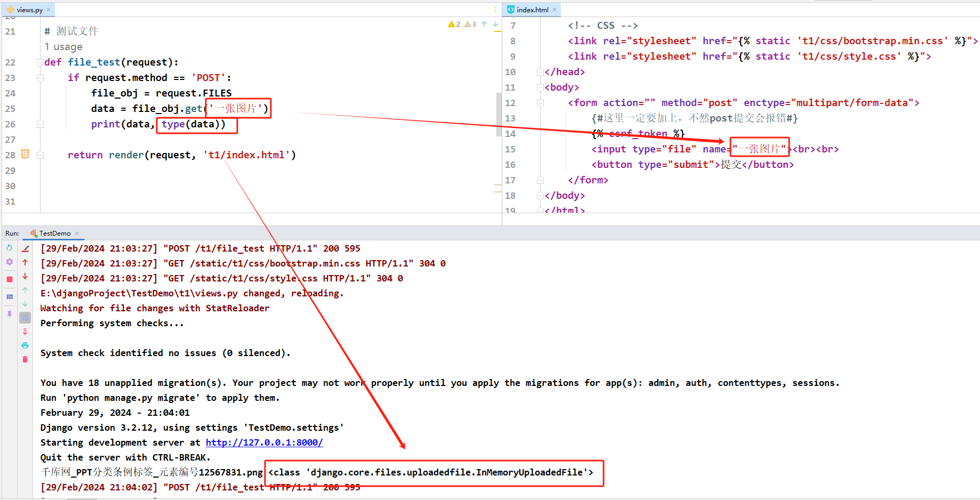Click the 'Quit the server with CTRL-BREAK.' line

[125, 457]
